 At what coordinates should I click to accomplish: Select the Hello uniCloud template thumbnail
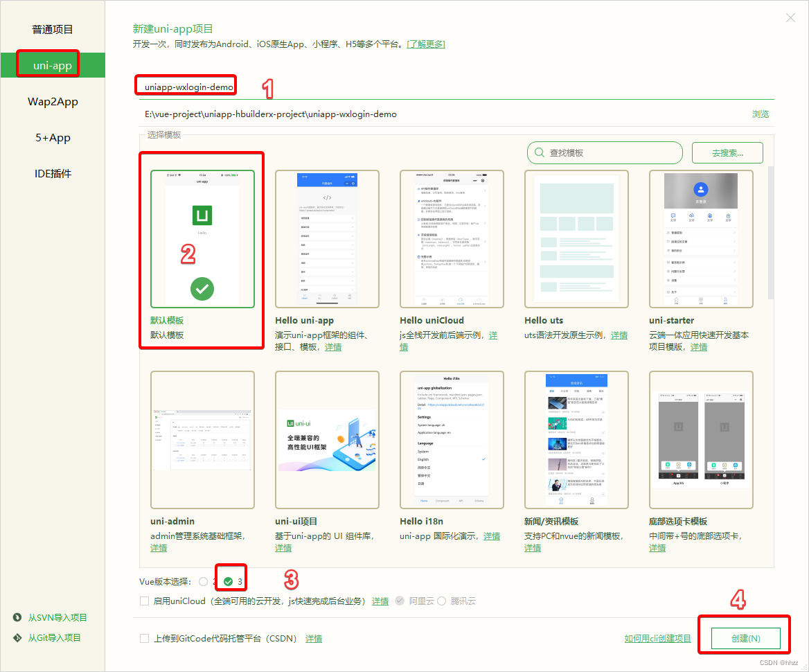click(451, 239)
